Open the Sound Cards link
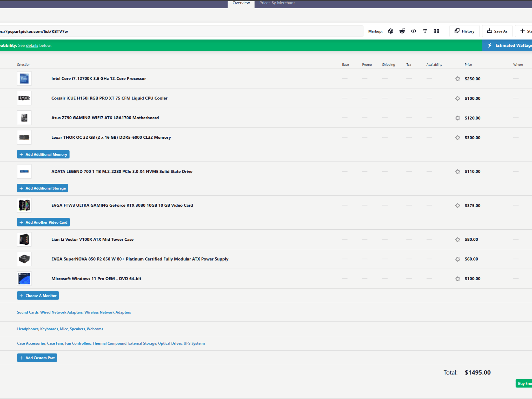The height and width of the screenshot is (399, 532). pyautogui.click(x=28, y=312)
